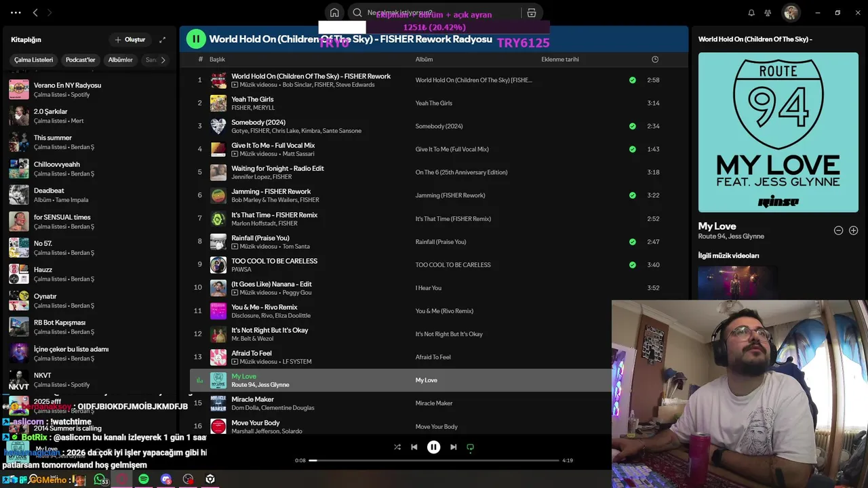Screen dimensions: 868x488
Task: Skip to the previous track
Action: click(x=414, y=447)
